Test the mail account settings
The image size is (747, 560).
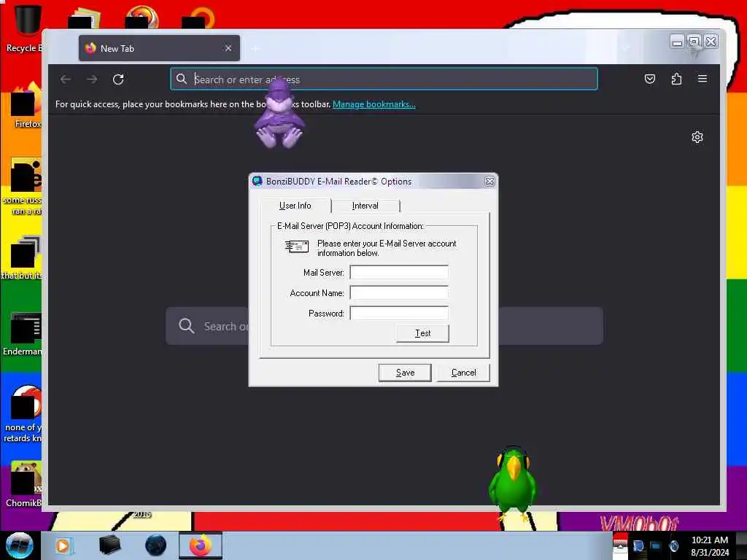point(422,333)
